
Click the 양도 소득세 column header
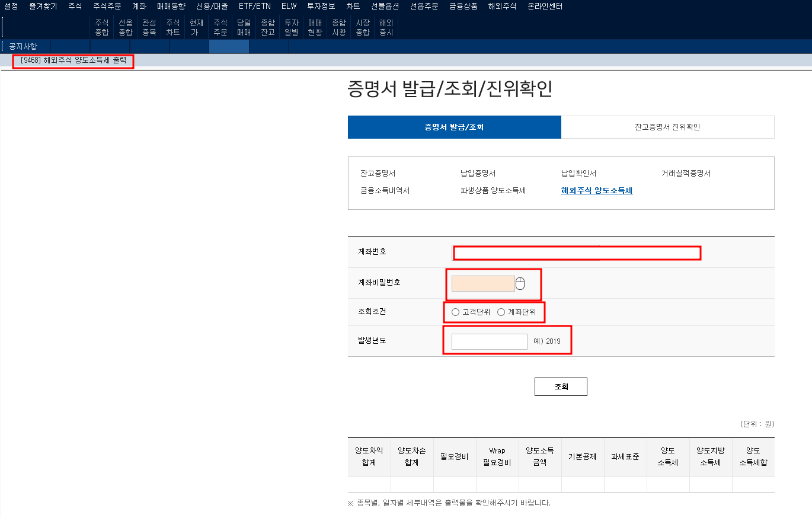coord(668,457)
